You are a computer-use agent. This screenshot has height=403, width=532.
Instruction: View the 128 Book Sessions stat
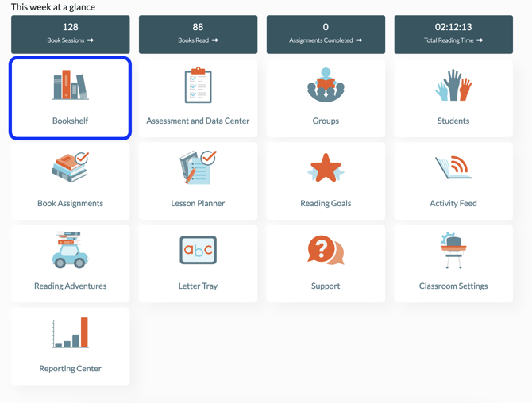[x=70, y=34]
